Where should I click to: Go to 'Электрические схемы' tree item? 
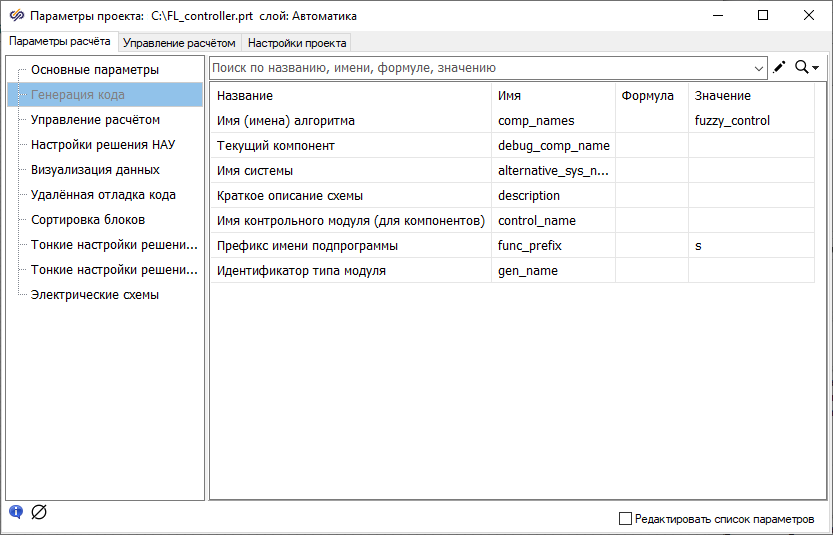point(95,295)
